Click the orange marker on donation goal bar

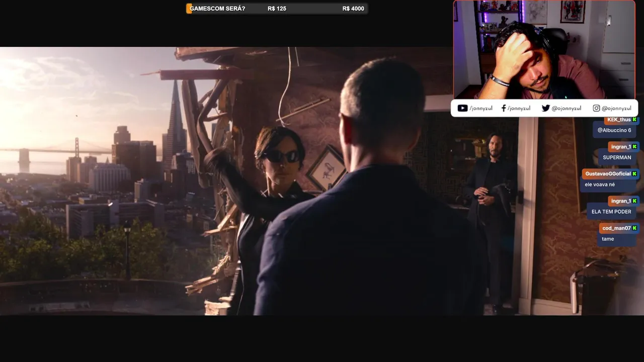(189, 9)
